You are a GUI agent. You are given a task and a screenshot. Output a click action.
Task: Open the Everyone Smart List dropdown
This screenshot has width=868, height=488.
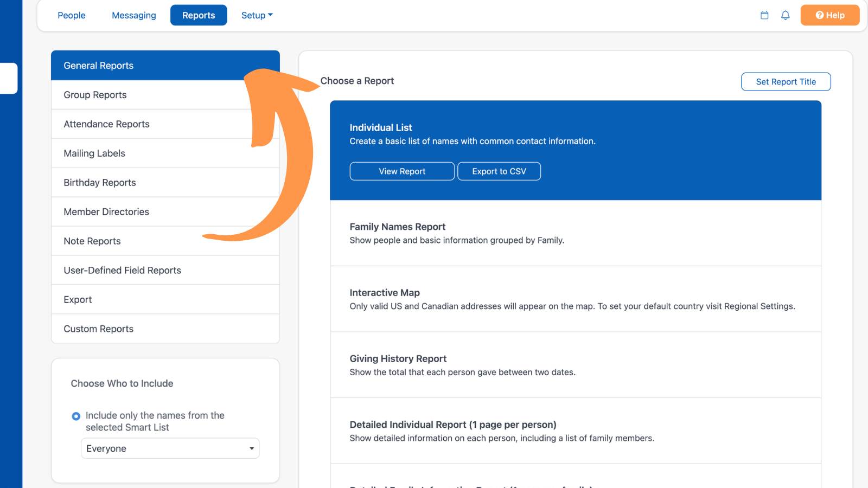click(170, 448)
